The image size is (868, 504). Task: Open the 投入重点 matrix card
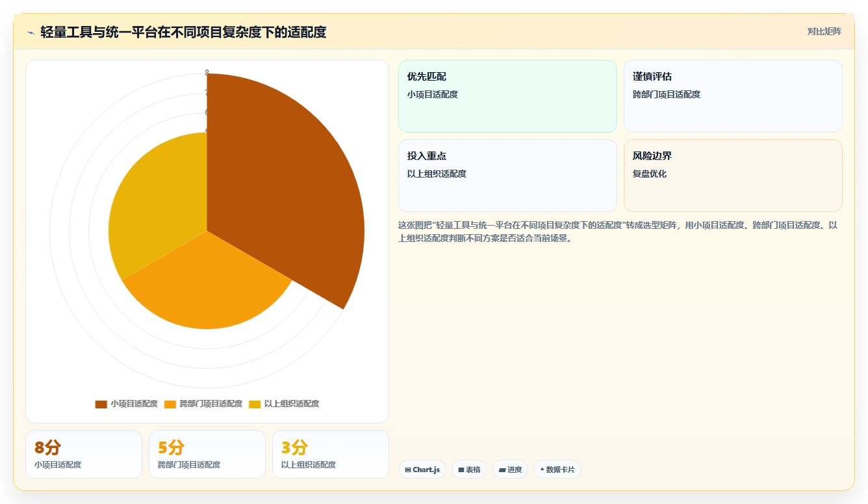point(507,176)
